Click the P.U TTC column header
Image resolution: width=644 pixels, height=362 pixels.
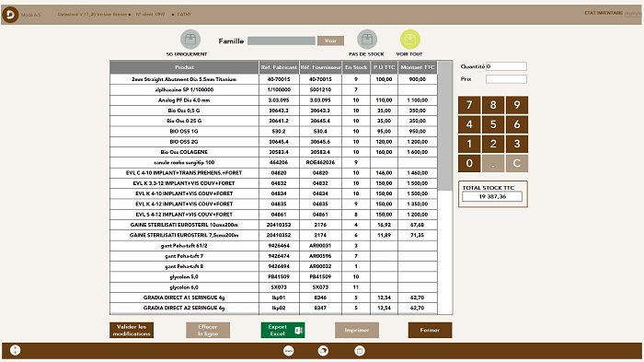384,67
